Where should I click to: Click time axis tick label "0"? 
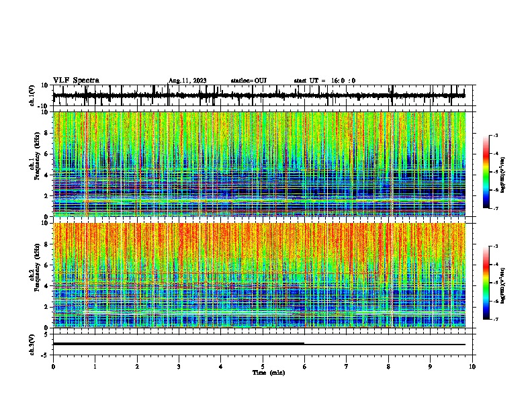point(53,367)
